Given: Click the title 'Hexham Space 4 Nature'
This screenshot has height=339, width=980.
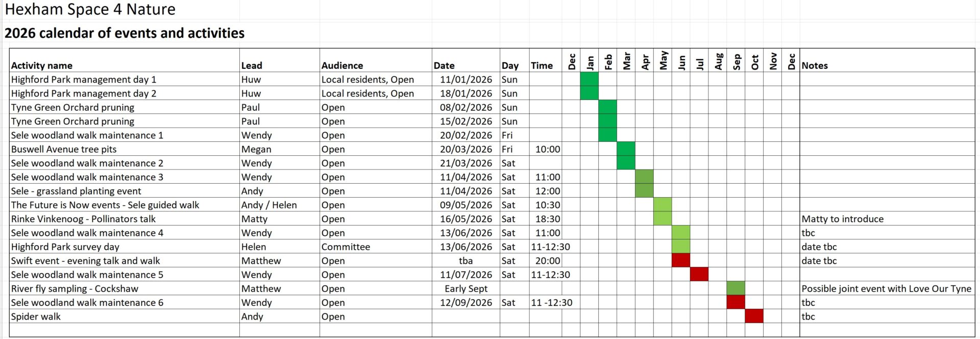Looking at the screenshot, I should [90, 9].
